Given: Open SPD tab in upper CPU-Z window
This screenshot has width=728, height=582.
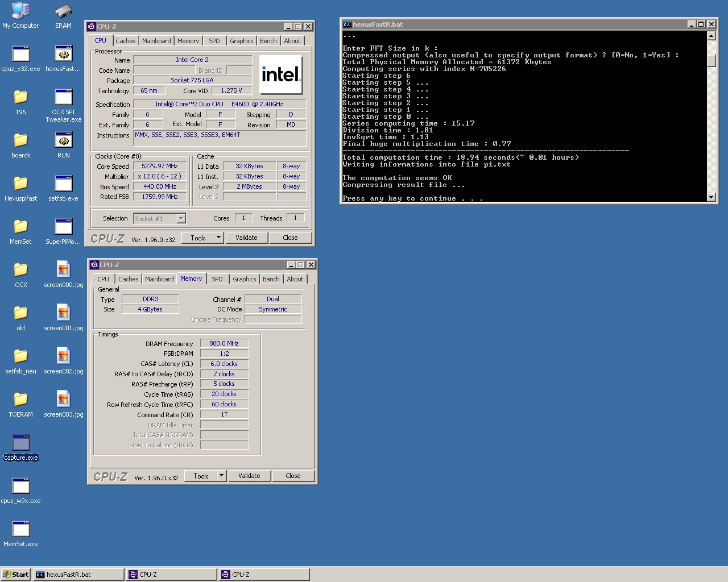Looking at the screenshot, I should [x=214, y=41].
